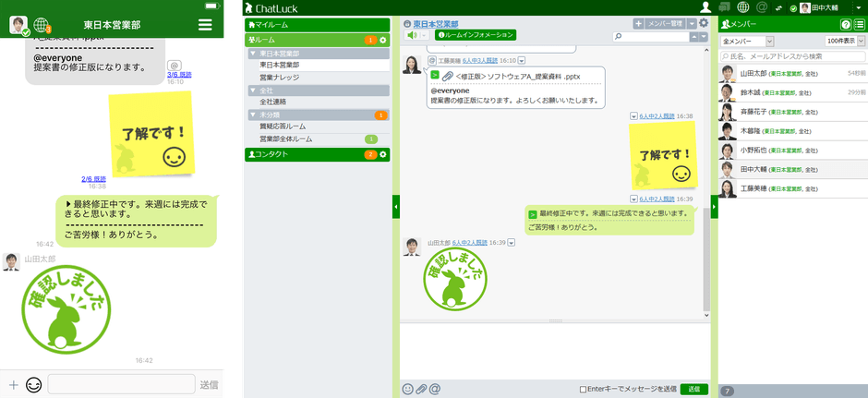
Task: Open the desktop emoji sticker picker
Action: 407,389
